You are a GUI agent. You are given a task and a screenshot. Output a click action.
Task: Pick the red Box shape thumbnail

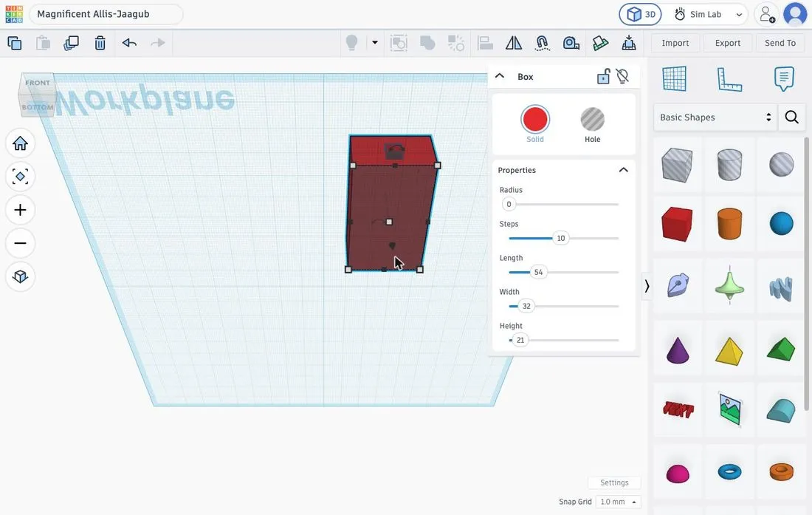coord(677,224)
